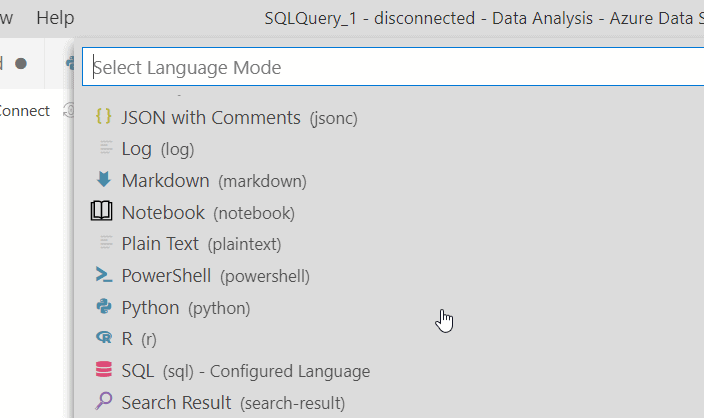Choose the SQL (sql) Configured Language entry
Image resolution: width=704 pixels, height=418 pixels.
[245, 371]
